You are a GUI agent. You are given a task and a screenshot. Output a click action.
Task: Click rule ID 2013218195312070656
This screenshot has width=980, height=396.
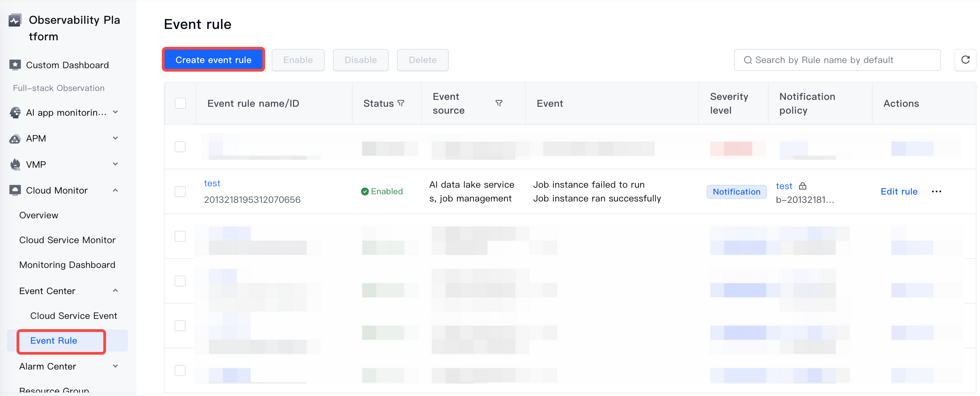pyautogui.click(x=252, y=200)
